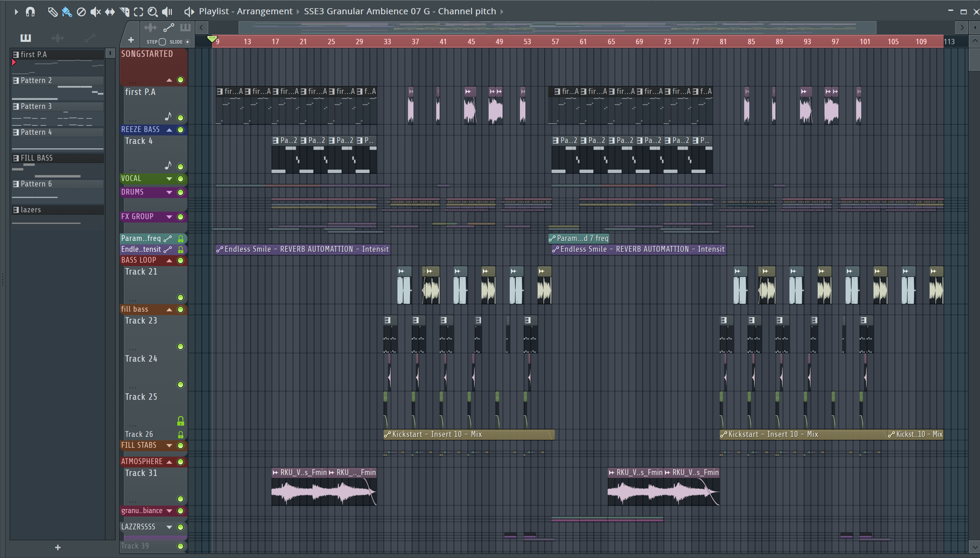Toggle the magnet snap-to-grid icon
The image size is (980, 558).
(x=30, y=12)
